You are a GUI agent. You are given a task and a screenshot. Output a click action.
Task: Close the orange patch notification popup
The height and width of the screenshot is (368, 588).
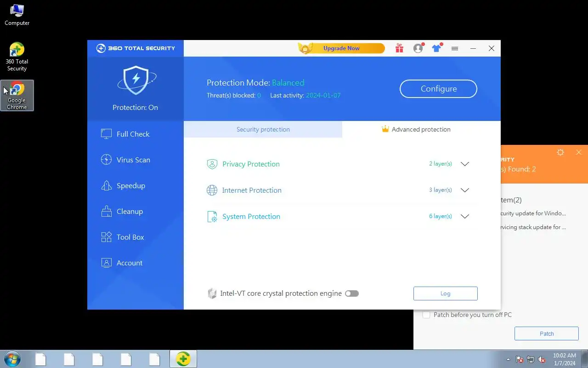coord(579,152)
